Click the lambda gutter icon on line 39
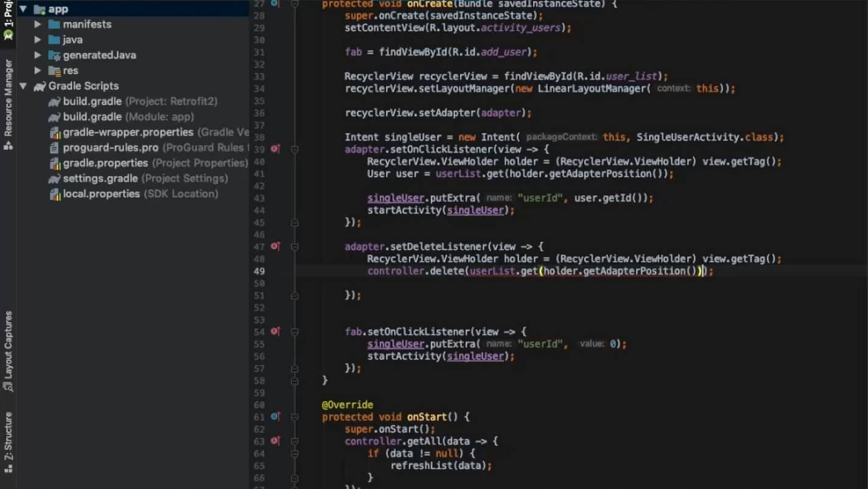 275,149
